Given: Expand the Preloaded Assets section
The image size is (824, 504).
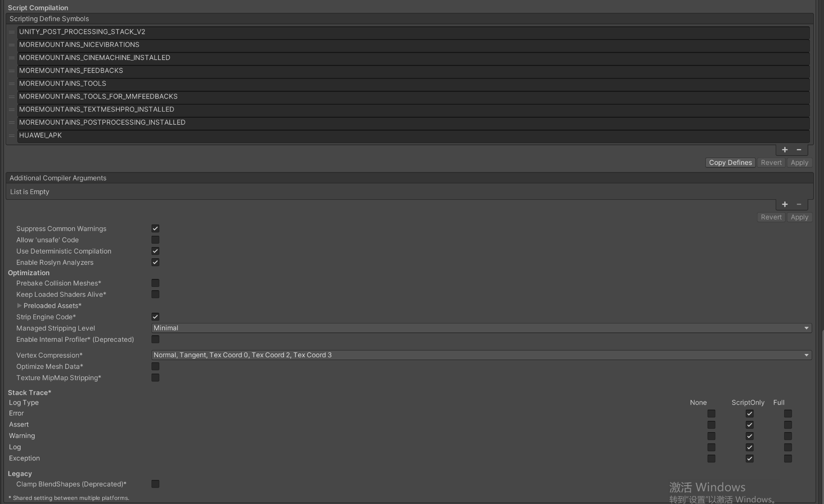Looking at the screenshot, I should (x=19, y=305).
